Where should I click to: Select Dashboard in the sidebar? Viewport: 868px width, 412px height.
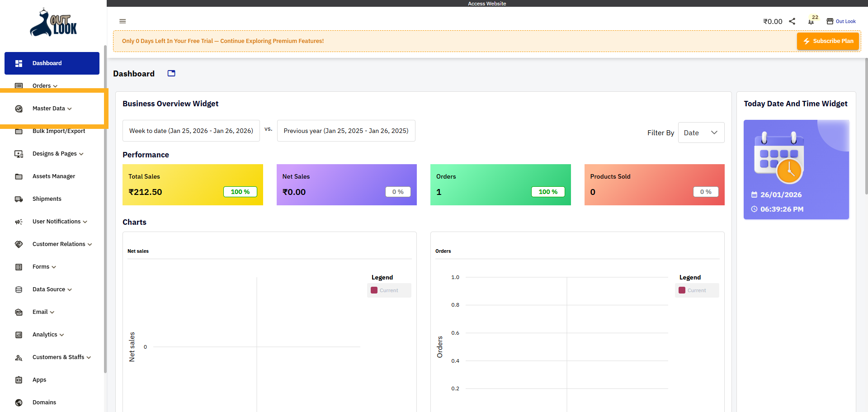[47, 63]
